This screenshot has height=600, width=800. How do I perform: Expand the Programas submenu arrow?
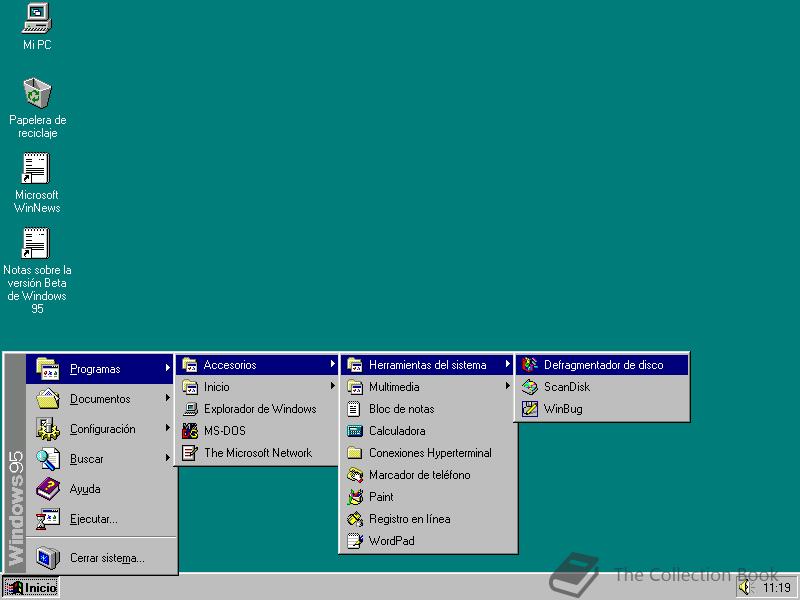pyautogui.click(x=167, y=367)
